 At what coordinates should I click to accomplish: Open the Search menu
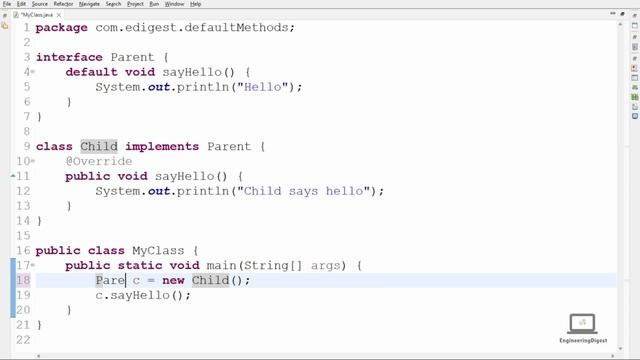tap(113, 4)
